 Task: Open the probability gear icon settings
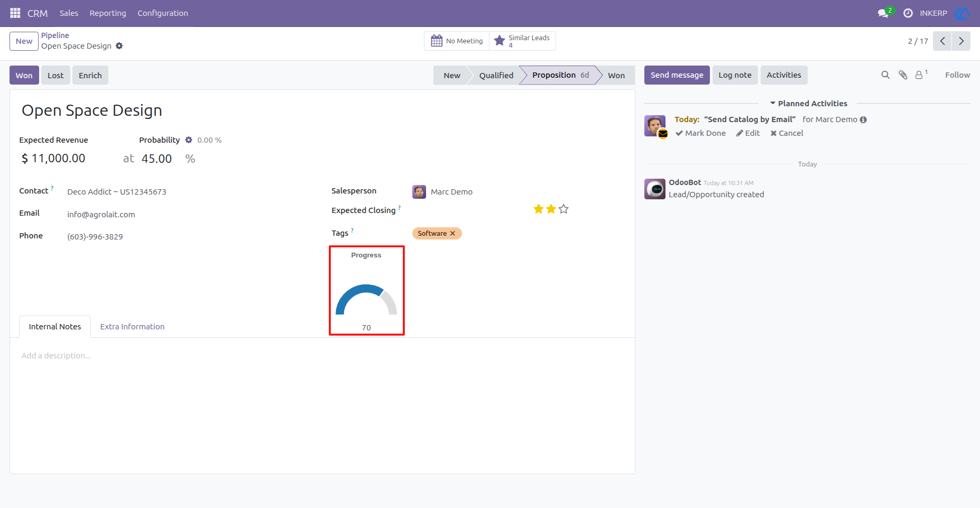pyautogui.click(x=189, y=140)
